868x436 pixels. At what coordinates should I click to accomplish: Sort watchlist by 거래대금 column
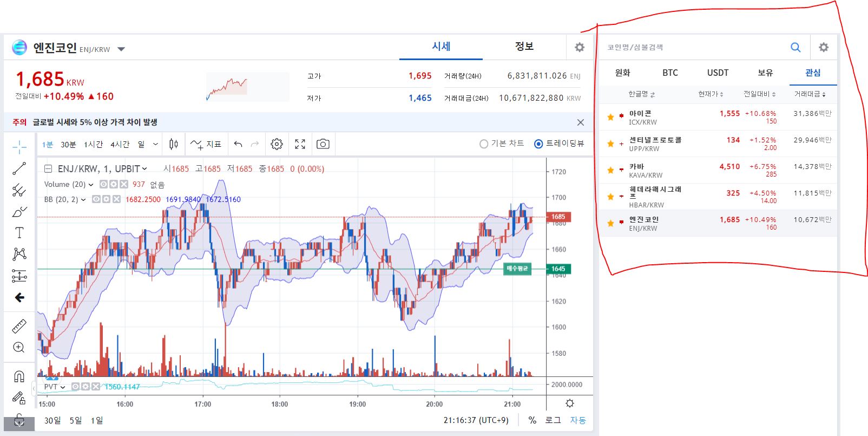810,94
